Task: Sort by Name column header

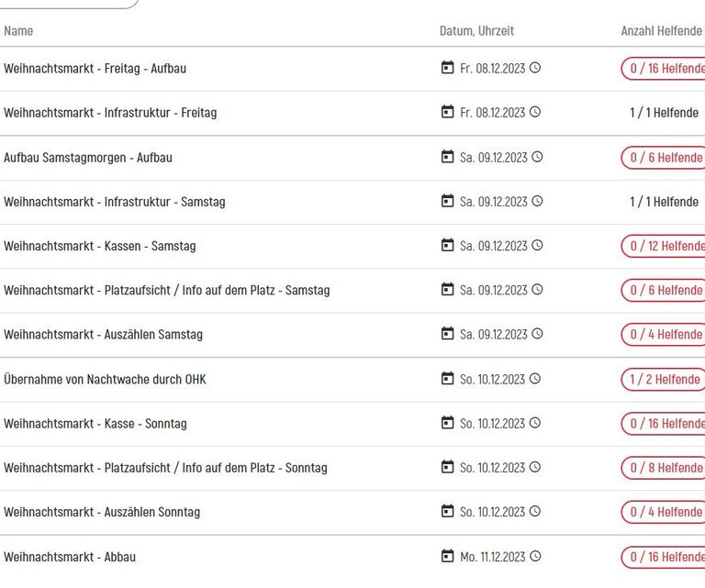Action: [18, 31]
